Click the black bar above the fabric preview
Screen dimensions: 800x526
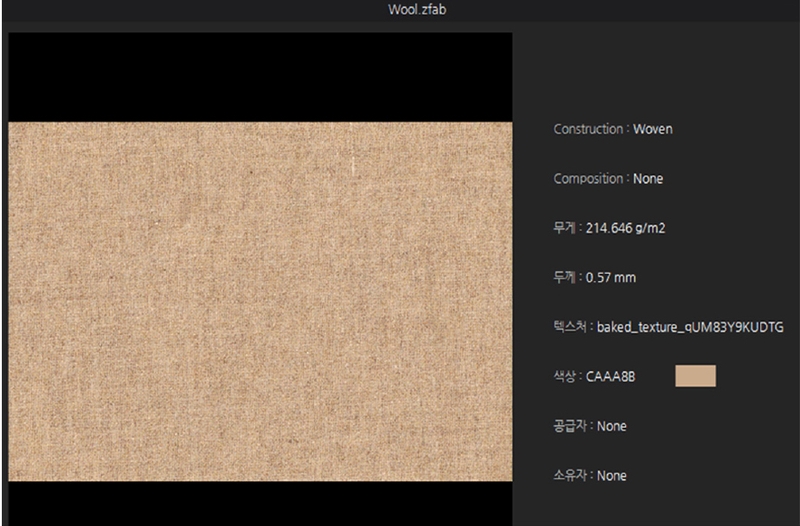[260, 77]
